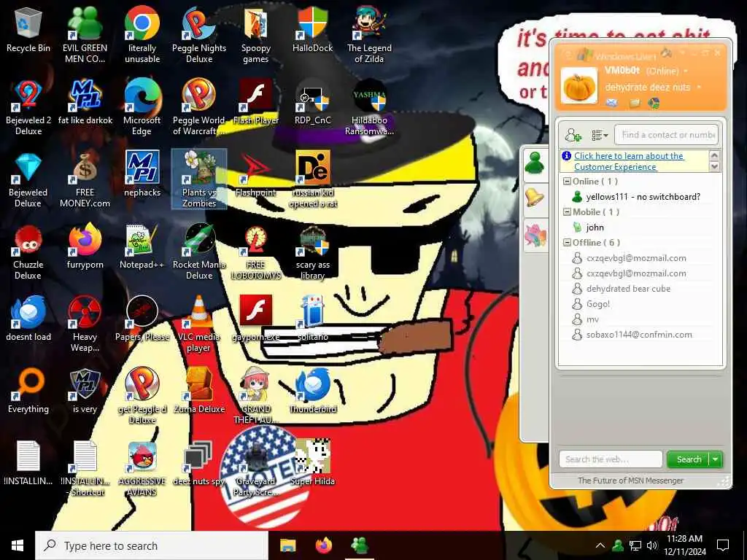The height and width of the screenshot is (560, 747).
Task: Select Hildaboo Ransomware desktop icon
Action: (369, 106)
